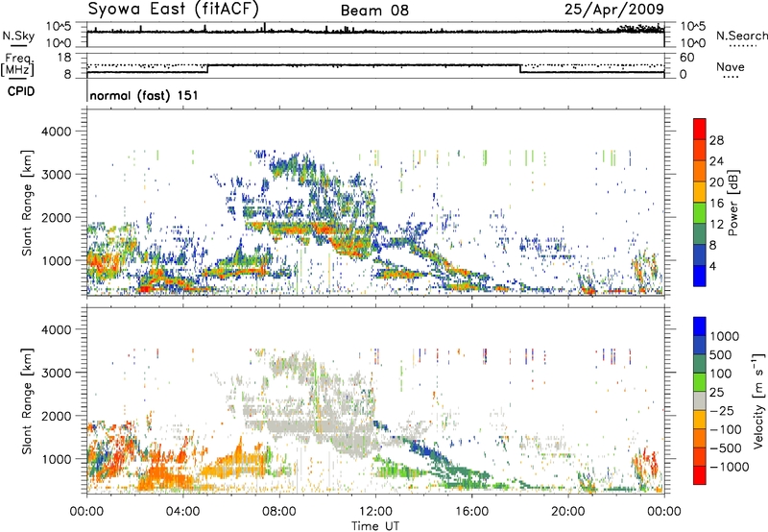Click the yellow-orange segment of the Velocity colorbar
Viewport: 768px width, 532px height.
700,420
